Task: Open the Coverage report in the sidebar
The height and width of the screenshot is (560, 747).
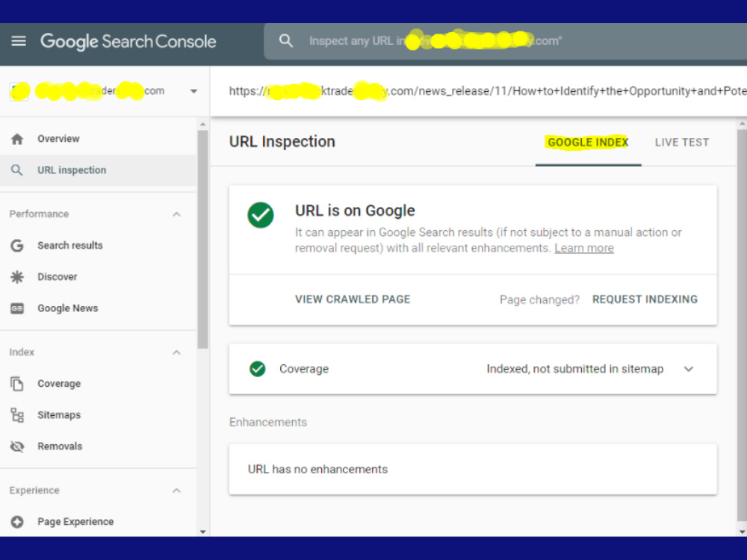Action: 98,383
